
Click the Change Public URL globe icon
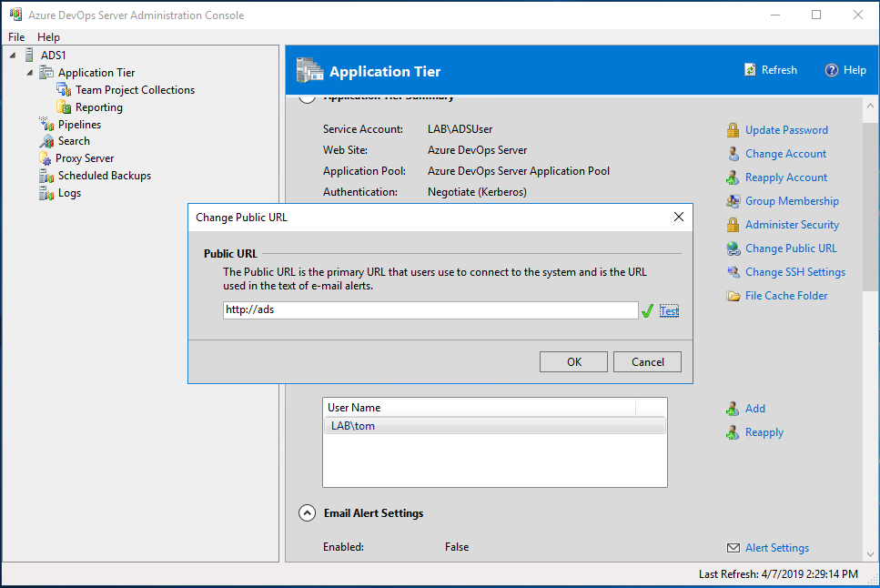tap(733, 248)
